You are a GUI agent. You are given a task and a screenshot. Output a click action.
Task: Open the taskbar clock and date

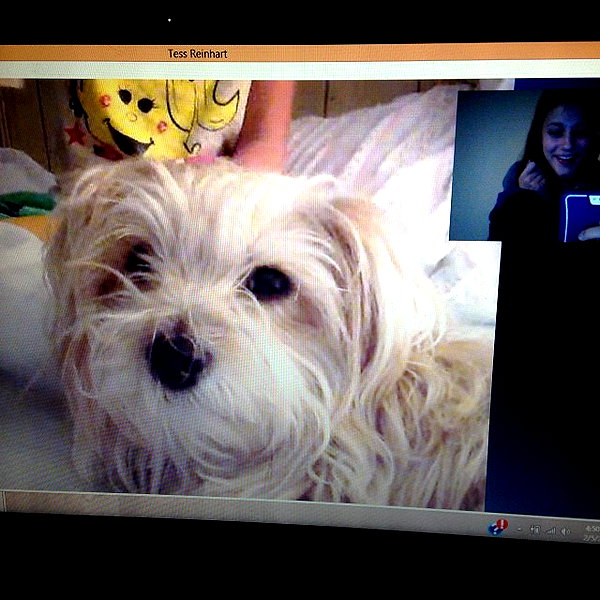click(x=592, y=533)
